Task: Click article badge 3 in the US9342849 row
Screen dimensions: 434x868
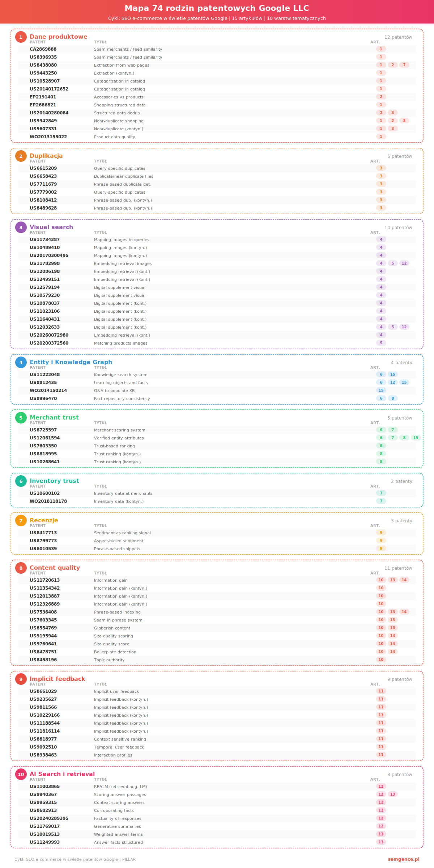Action: coord(404,121)
